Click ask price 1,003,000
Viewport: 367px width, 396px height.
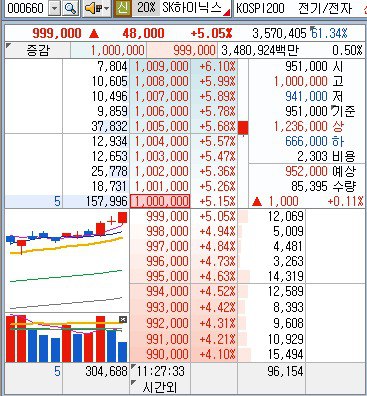click(x=161, y=156)
